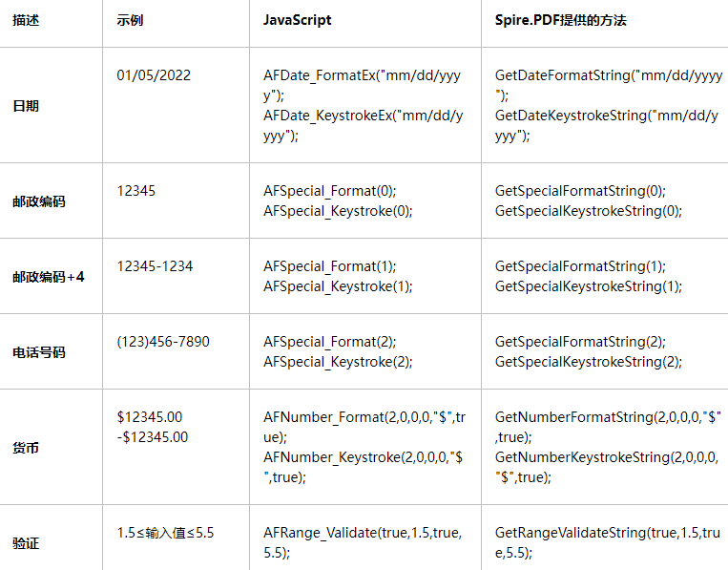Click the 12345-1234 example value

click(155, 266)
